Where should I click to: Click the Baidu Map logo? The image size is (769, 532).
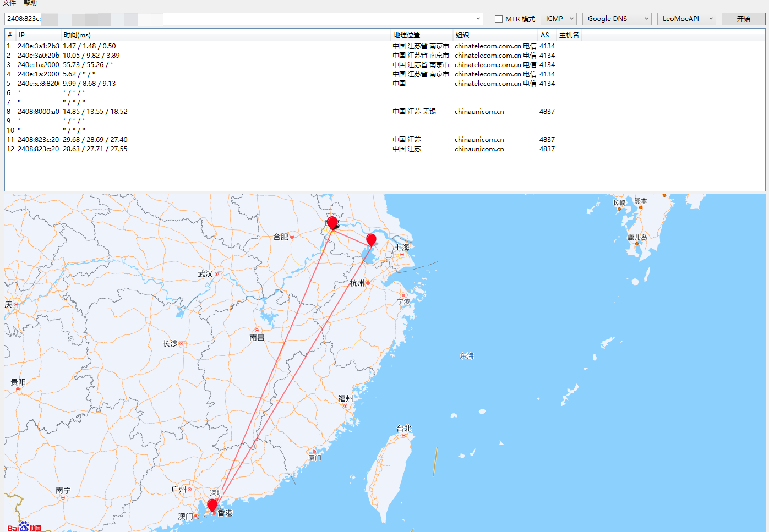point(24,526)
